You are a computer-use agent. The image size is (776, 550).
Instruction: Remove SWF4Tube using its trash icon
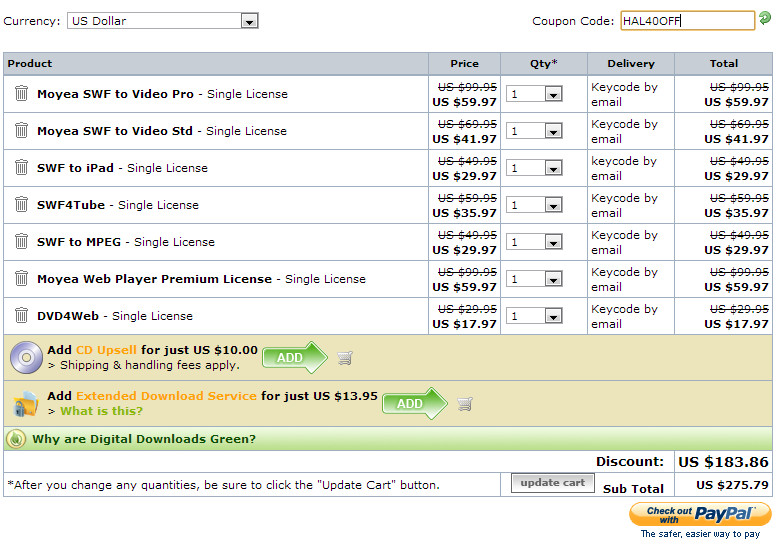[21, 204]
